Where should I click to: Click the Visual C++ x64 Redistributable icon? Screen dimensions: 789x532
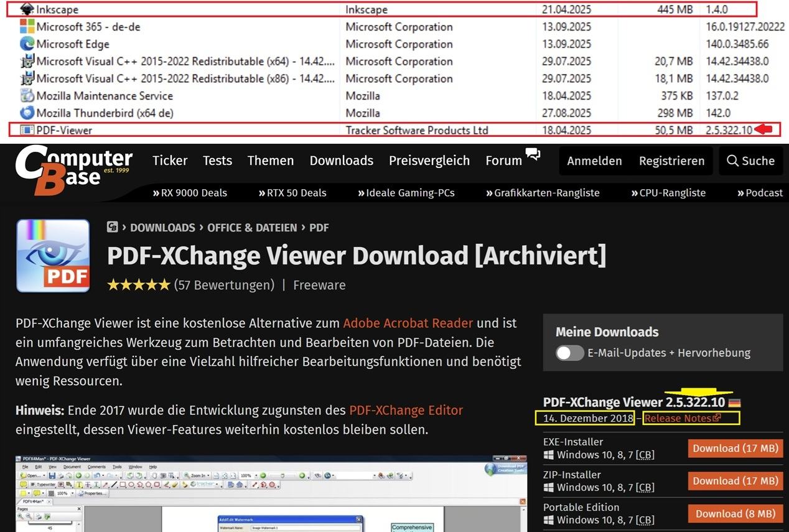(27, 61)
